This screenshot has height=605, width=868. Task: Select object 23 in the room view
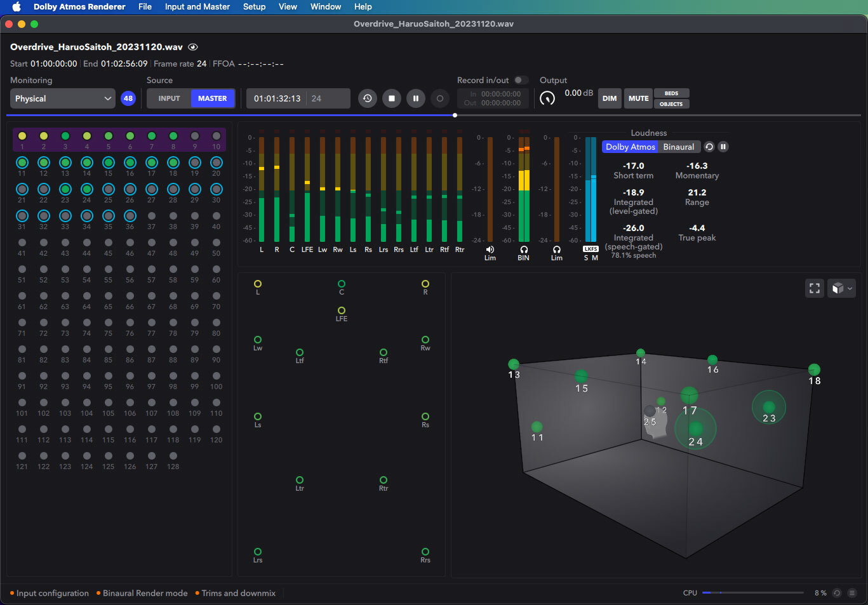769,407
